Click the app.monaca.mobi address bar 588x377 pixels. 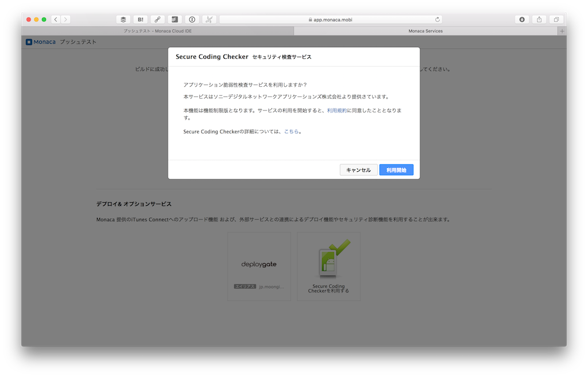(x=331, y=20)
